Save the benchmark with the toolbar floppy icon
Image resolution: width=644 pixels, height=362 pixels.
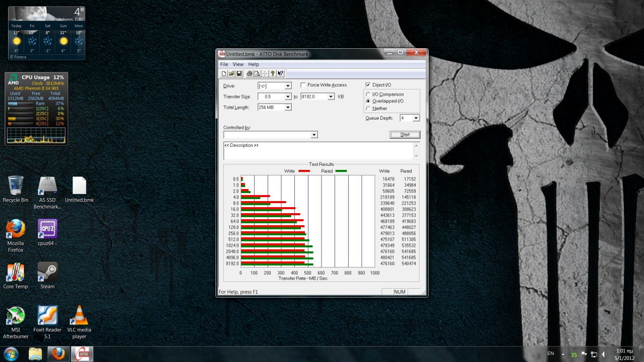click(239, 73)
